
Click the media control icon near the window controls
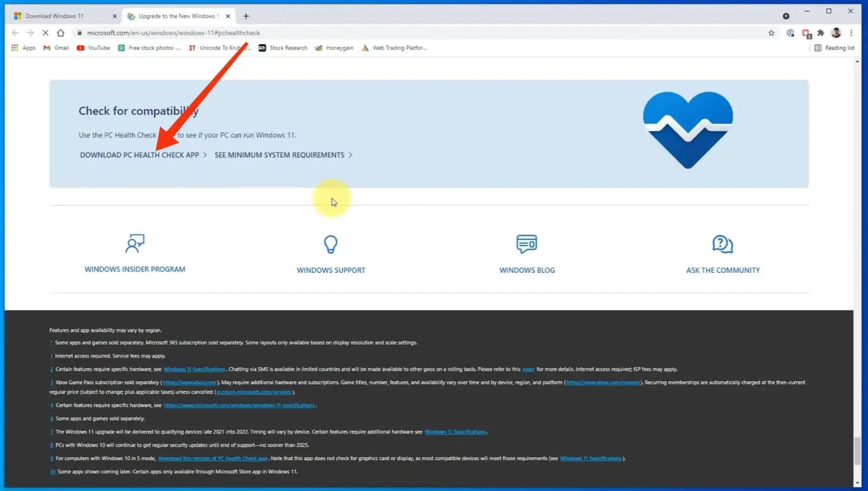pyautogui.click(x=786, y=16)
